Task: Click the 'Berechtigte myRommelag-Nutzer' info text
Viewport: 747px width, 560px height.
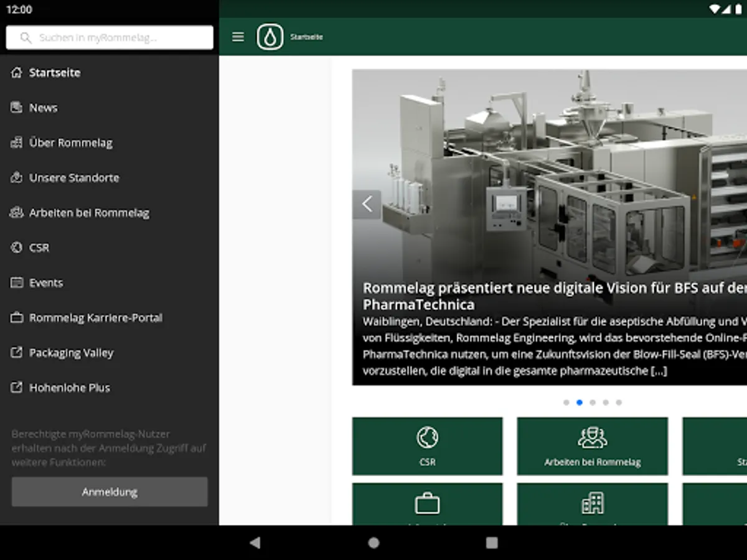Action: [x=109, y=448]
